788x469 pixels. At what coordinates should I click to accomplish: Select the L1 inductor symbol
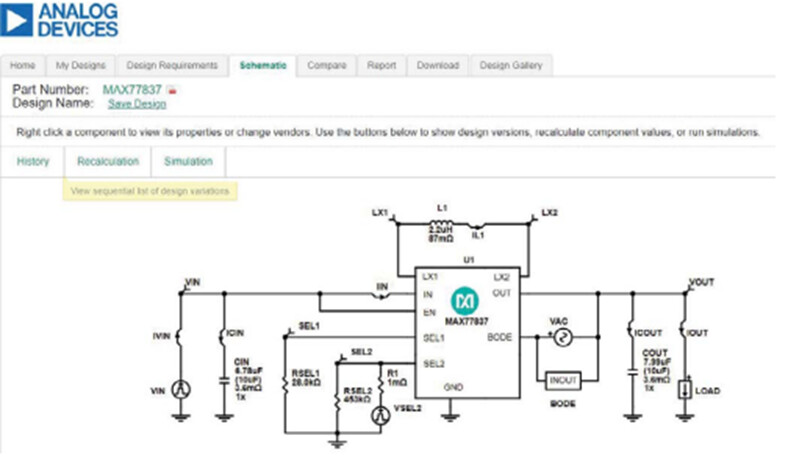(441, 223)
